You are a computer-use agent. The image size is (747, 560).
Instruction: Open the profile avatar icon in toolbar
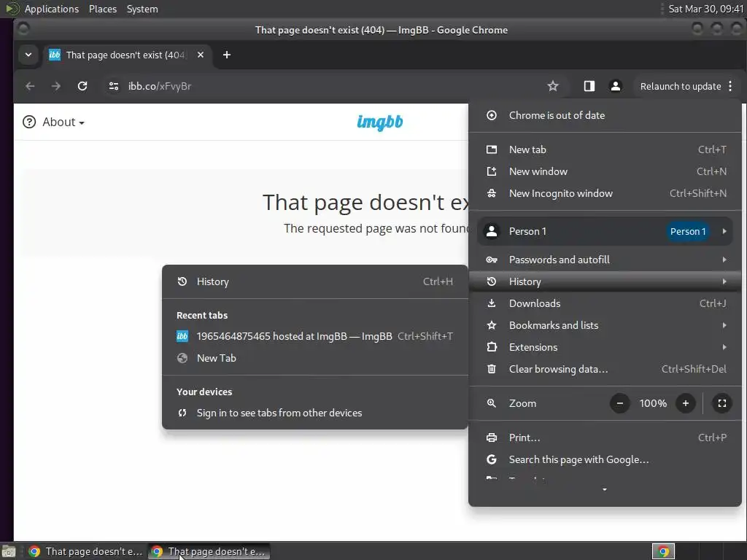point(616,86)
